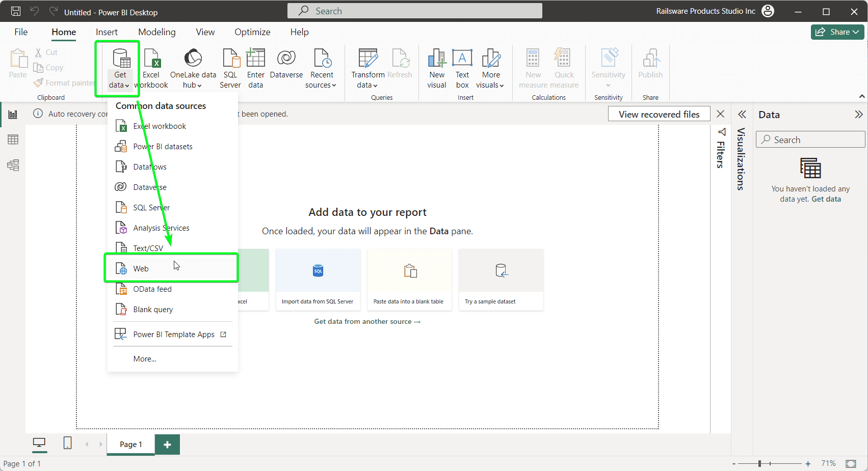Click the Save icon in title bar
The height and width of the screenshot is (471, 868).
pos(16,11)
